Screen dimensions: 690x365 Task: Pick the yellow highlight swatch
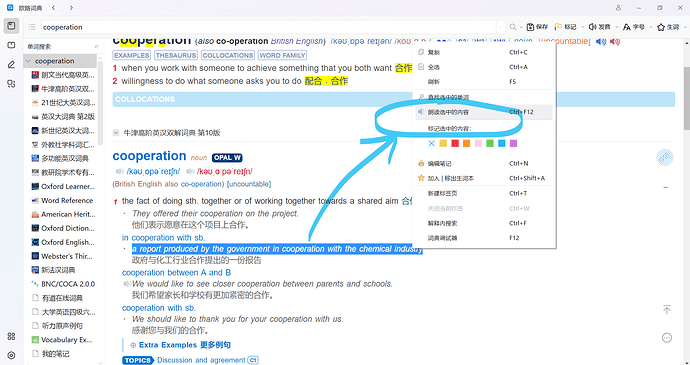click(x=443, y=144)
